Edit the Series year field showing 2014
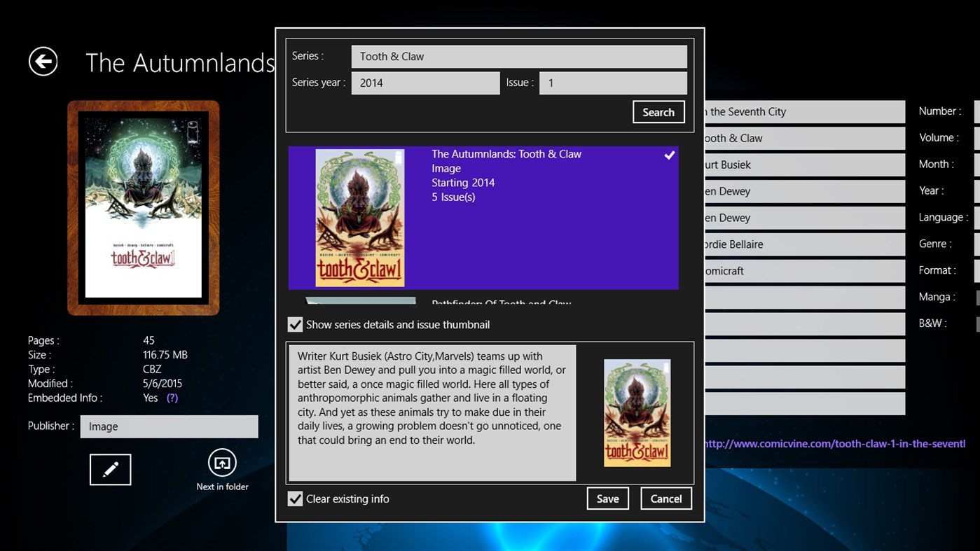 point(425,83)
